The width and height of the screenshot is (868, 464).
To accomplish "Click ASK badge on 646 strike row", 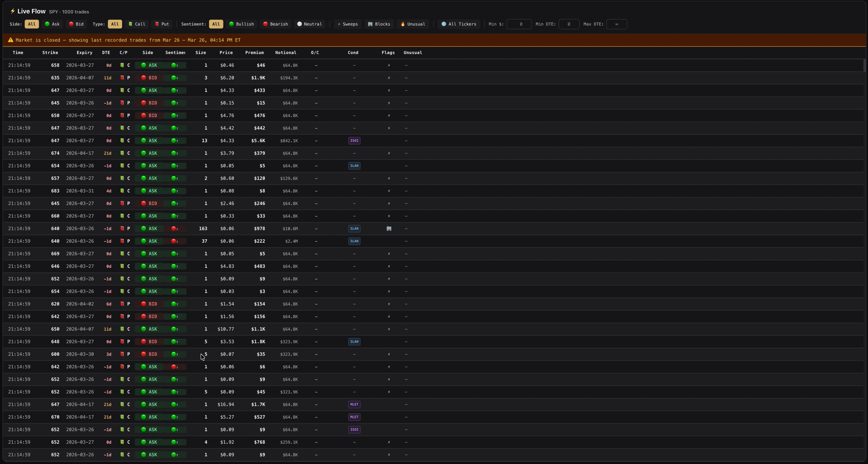I will click(x=149, y=266).
